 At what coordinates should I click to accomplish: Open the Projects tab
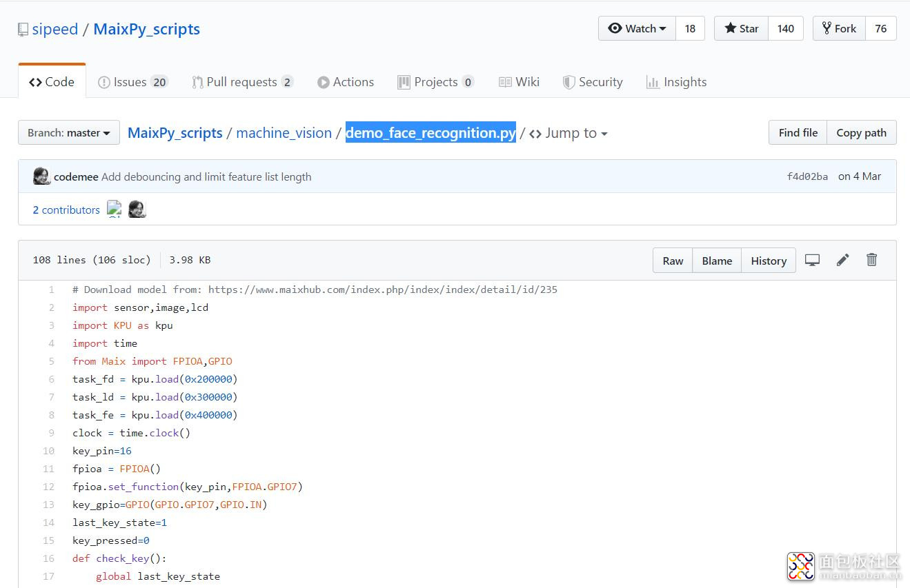(436, 82)
